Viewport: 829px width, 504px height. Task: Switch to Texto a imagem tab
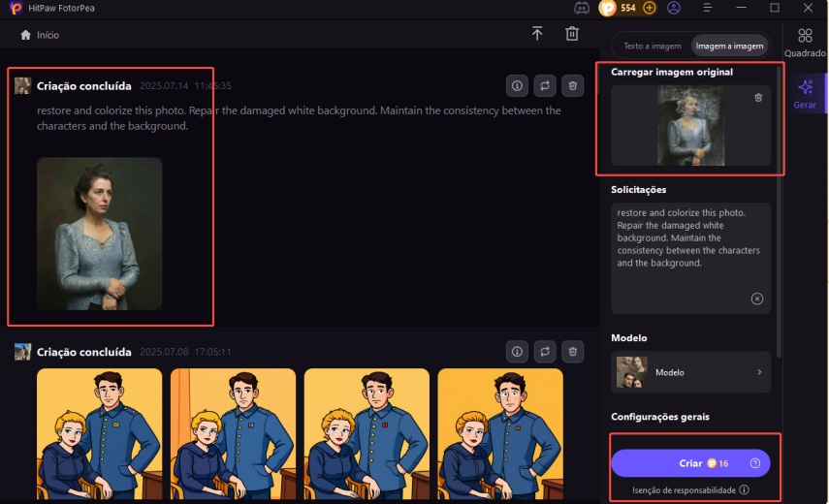click(x=653, y=46)
